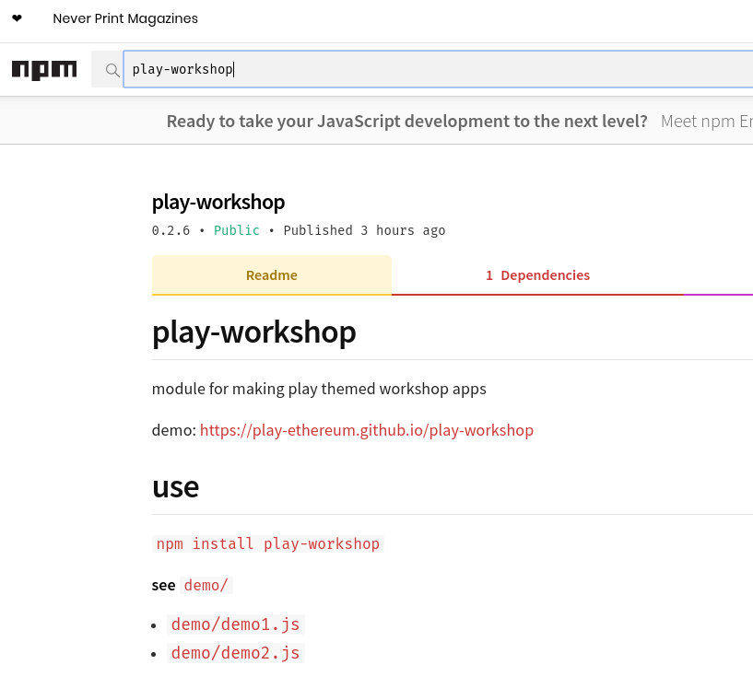753x700 pixels.
Task: Click the large play-workshop readme heading
Action: 254,332
